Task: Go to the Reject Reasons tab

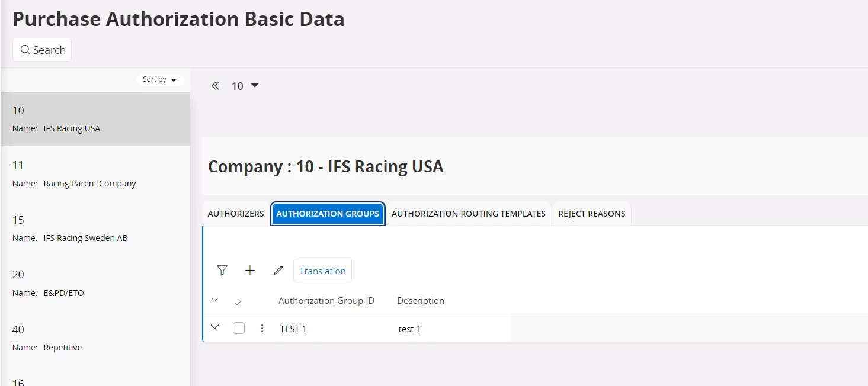Action: 591,214
